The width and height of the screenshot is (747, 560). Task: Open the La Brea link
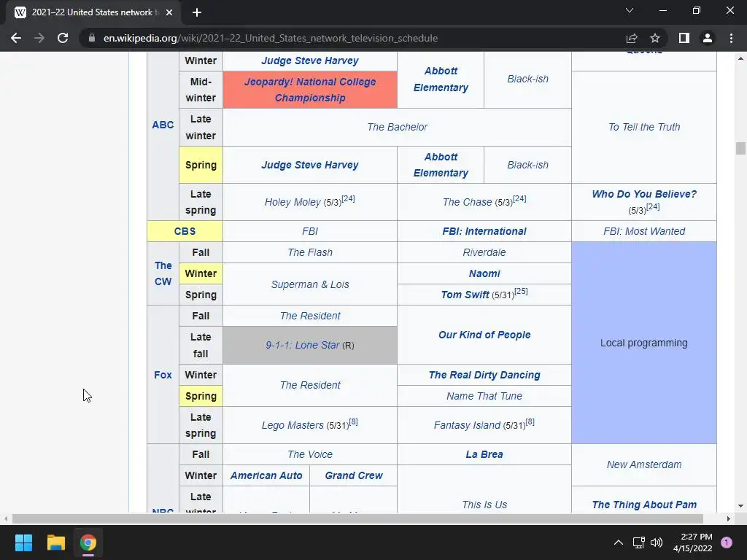484,454
